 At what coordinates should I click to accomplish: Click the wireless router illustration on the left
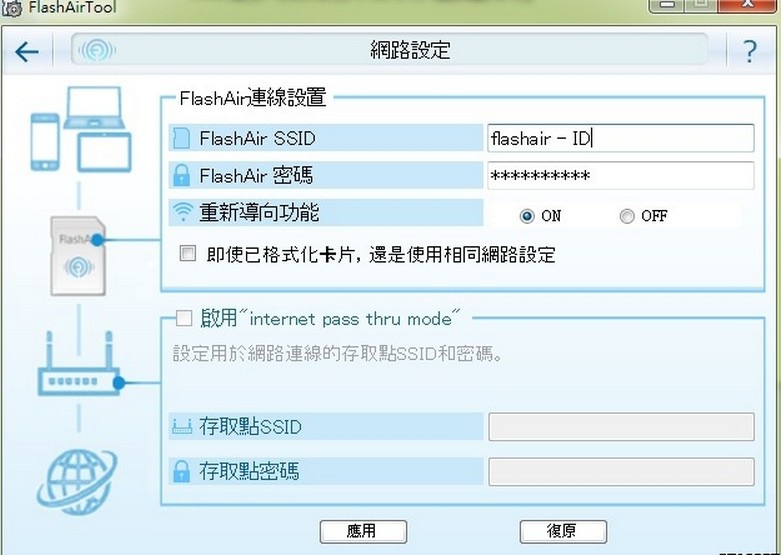coord(80,365)
